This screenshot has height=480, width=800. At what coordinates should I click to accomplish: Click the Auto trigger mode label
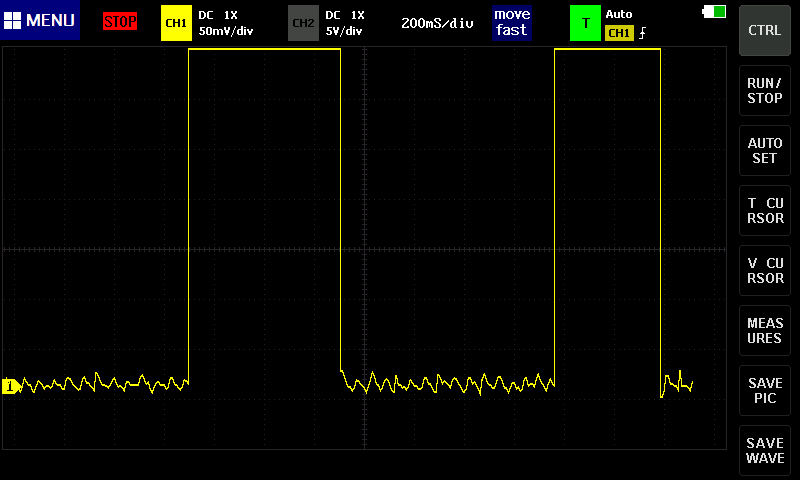(619, 14)
